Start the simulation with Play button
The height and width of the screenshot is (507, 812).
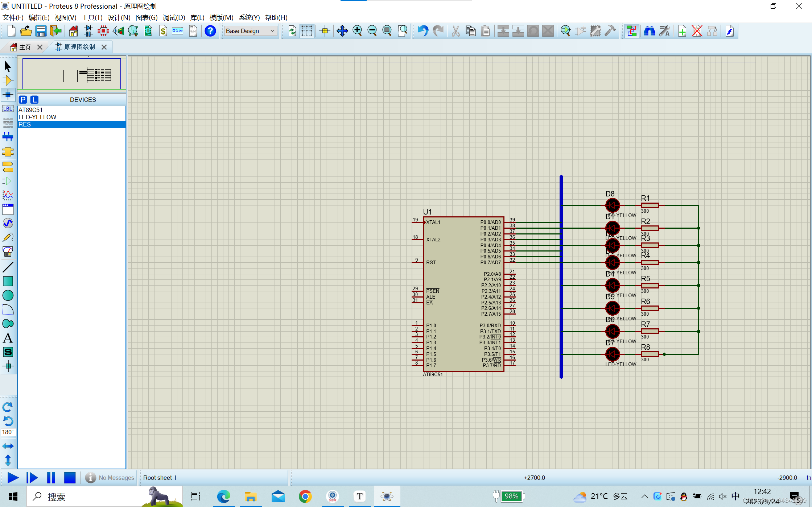coord(13,478)
